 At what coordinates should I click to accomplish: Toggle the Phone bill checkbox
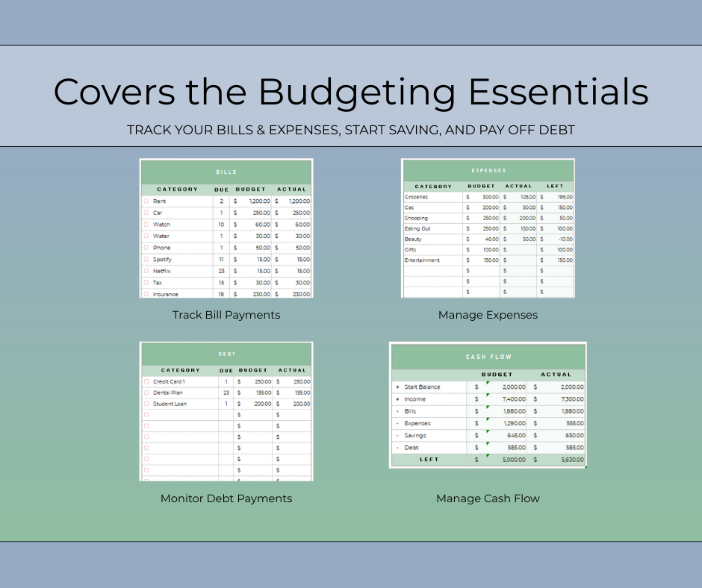(146, 248)
